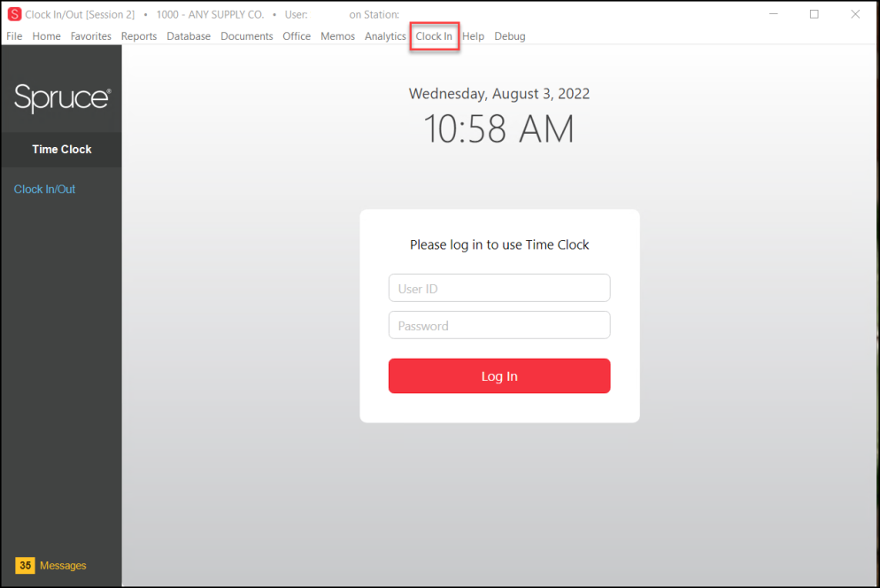Screen dimensions: 880x588
Task: Minimize the Spruce window
Action: [x=774, y=14]
